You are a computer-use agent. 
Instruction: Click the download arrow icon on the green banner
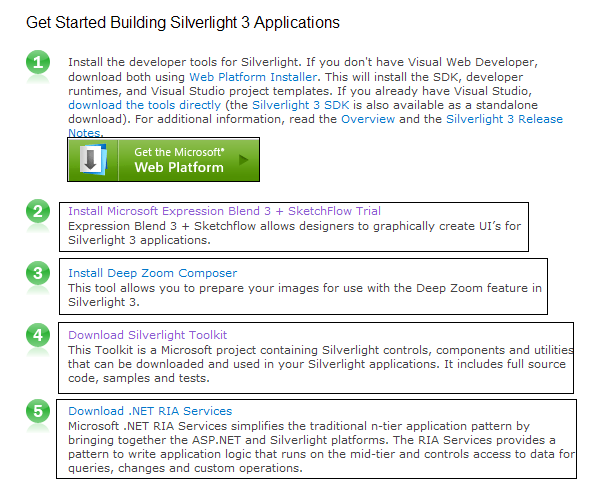click(x=93, y=160)
